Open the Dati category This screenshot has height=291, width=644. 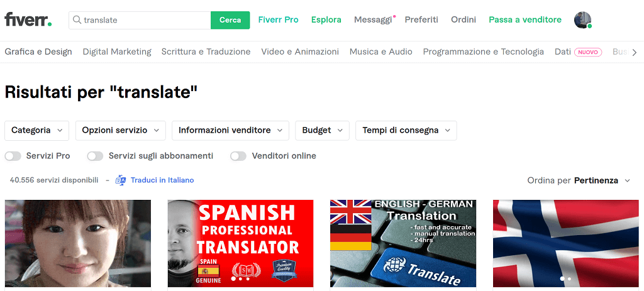tap(563, 52)
